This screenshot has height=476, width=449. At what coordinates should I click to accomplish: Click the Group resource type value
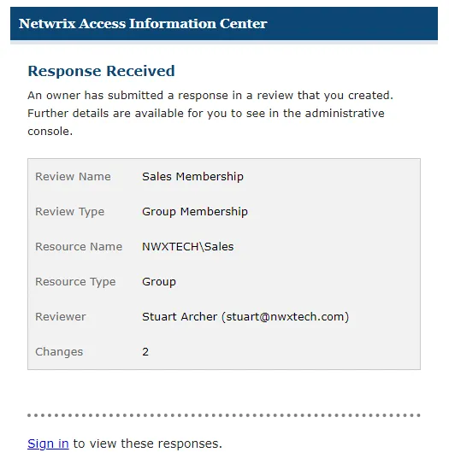(159, 282)
